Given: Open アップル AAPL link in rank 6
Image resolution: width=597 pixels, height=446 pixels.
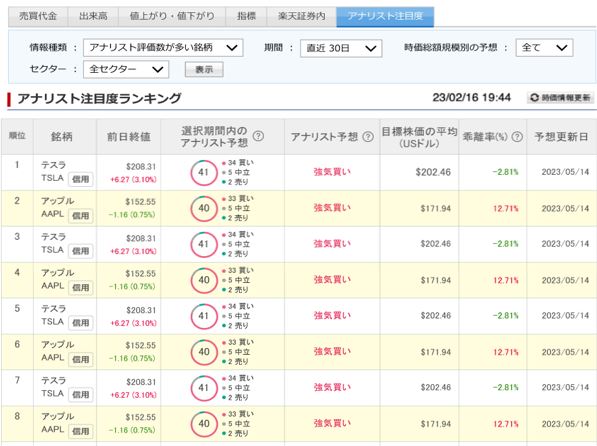Looking at the screenshot, I should 57,351.
